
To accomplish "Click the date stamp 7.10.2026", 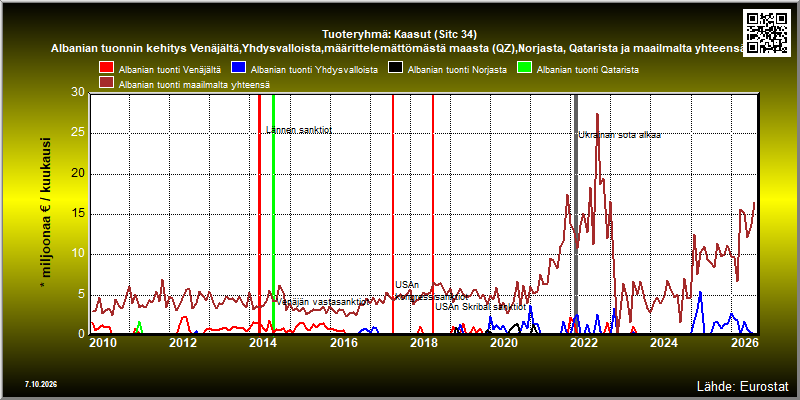I will [41, 384].
